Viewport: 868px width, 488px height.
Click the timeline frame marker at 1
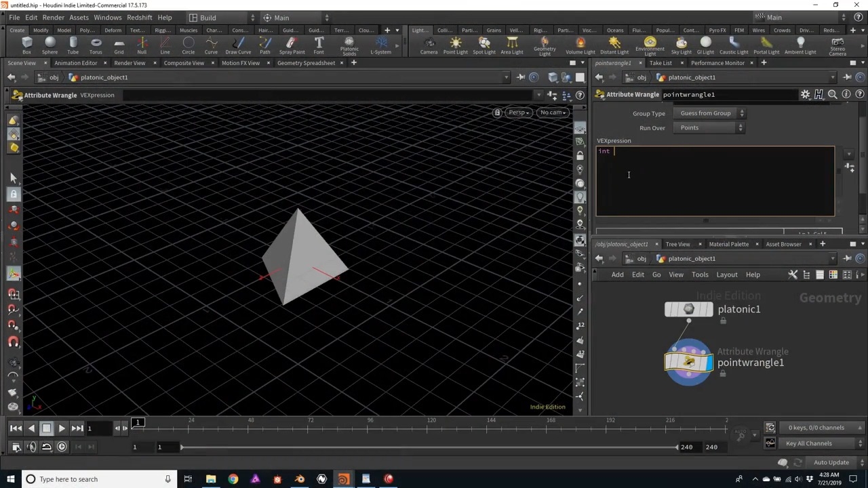138,423
